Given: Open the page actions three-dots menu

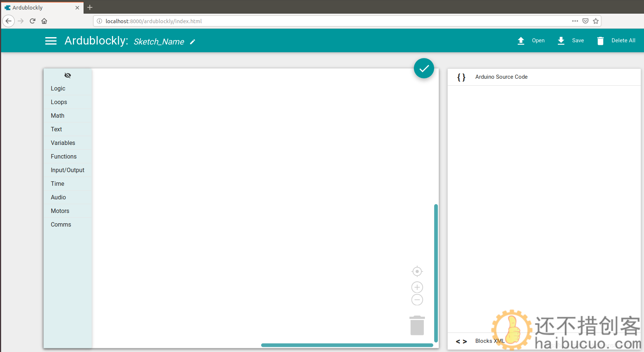Looking at the screenshot, I should pyautogui.click(x=575, y=21).
